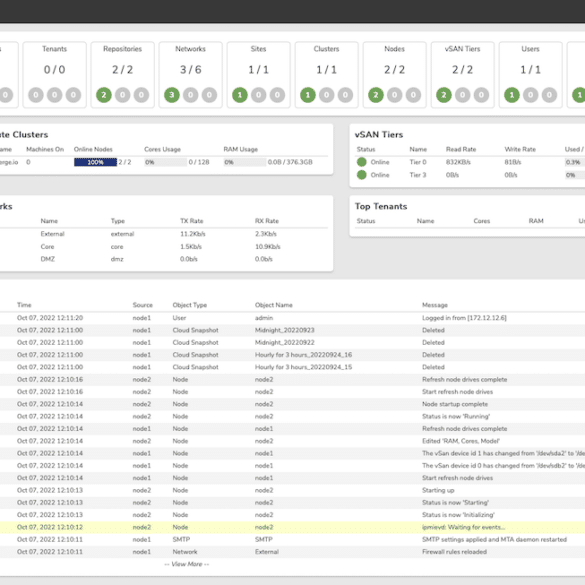Open the Networks 3 / 6 count
This screenshot has height=585, width=585.
click(190, 69)
